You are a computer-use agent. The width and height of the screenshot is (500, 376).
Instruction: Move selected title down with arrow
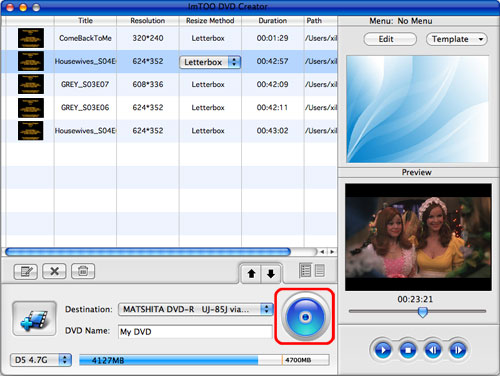coord(271,274)
